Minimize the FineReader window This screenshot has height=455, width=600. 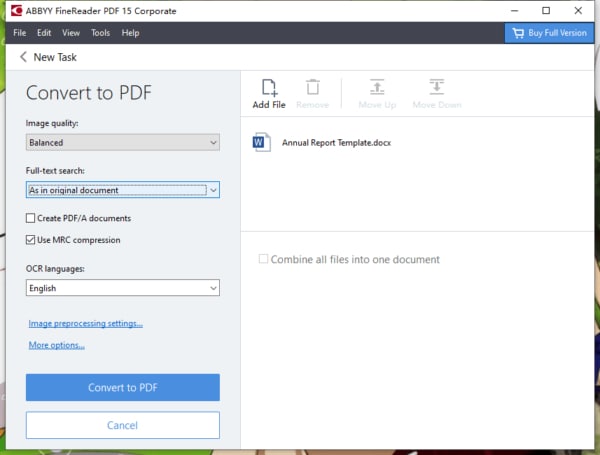(514, 11)
